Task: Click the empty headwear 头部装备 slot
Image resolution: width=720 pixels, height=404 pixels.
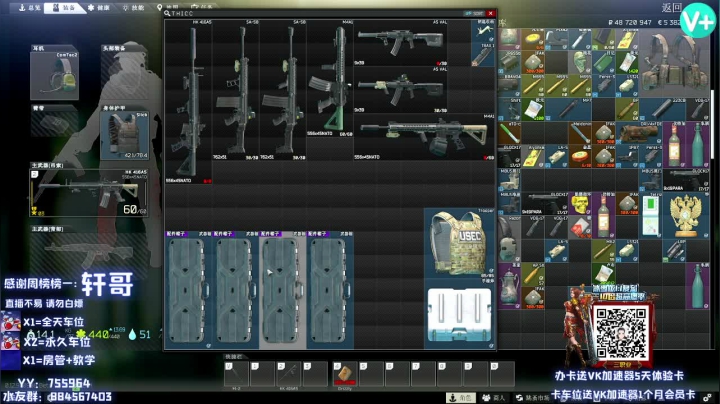Action: [124, 76]
